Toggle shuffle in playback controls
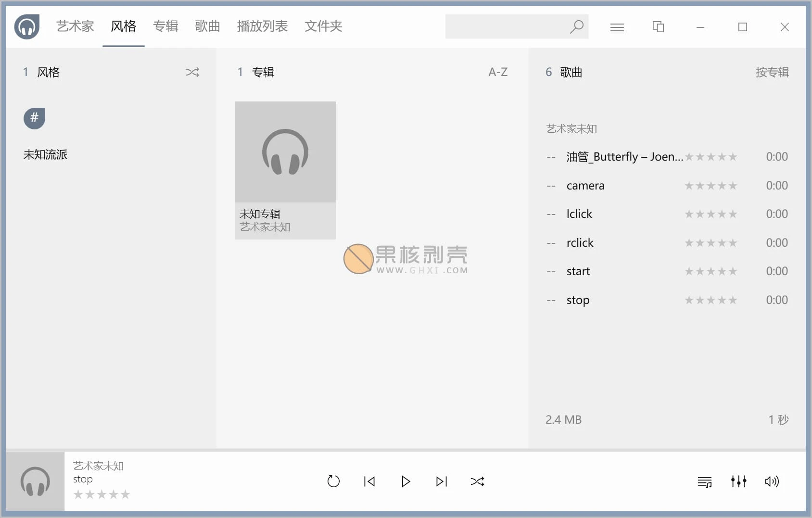Screen dimensions: 812x518 point(477,481)
